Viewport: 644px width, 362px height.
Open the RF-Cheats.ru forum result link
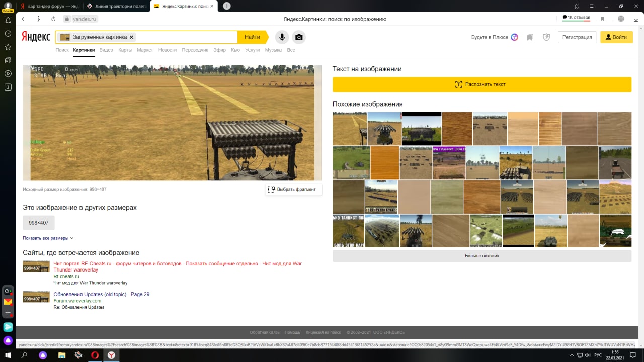(x=178, y=267)
